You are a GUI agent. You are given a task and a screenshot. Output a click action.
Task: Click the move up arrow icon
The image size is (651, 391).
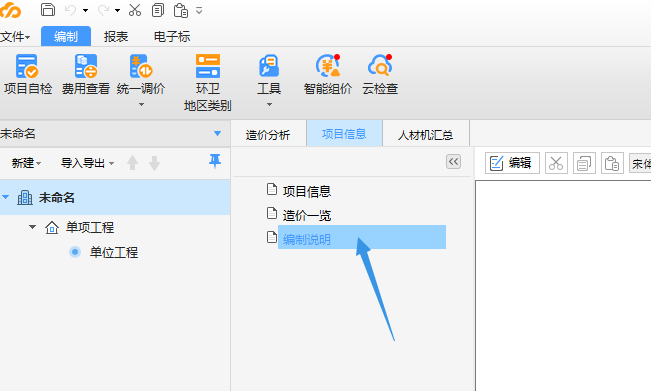[x=132, y=163]
